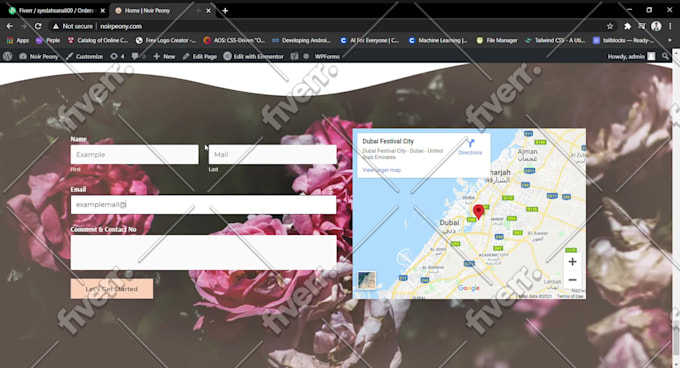
Task: Open the updates counter showing 4
Action: (117, 56)
